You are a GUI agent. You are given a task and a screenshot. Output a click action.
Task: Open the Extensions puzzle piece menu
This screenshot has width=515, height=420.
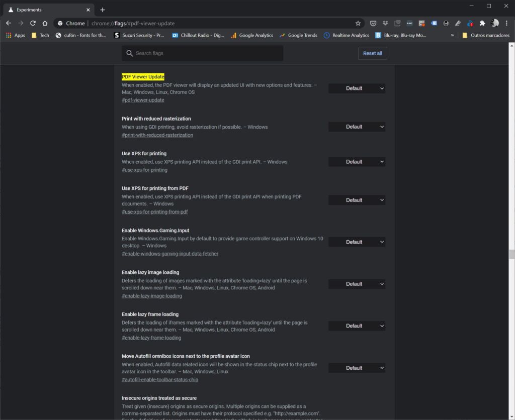pyautogui.click(x=482, y=23)
